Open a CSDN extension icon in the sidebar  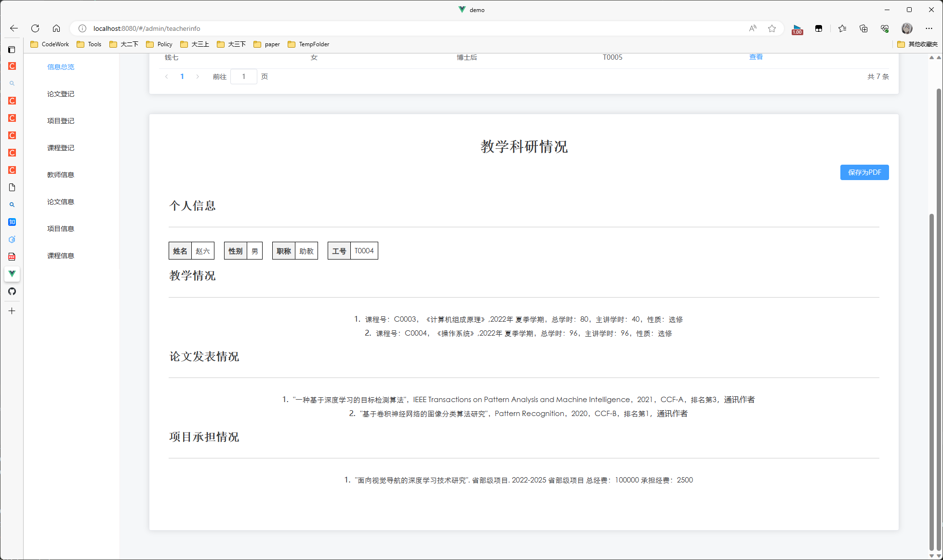point(12,100)
